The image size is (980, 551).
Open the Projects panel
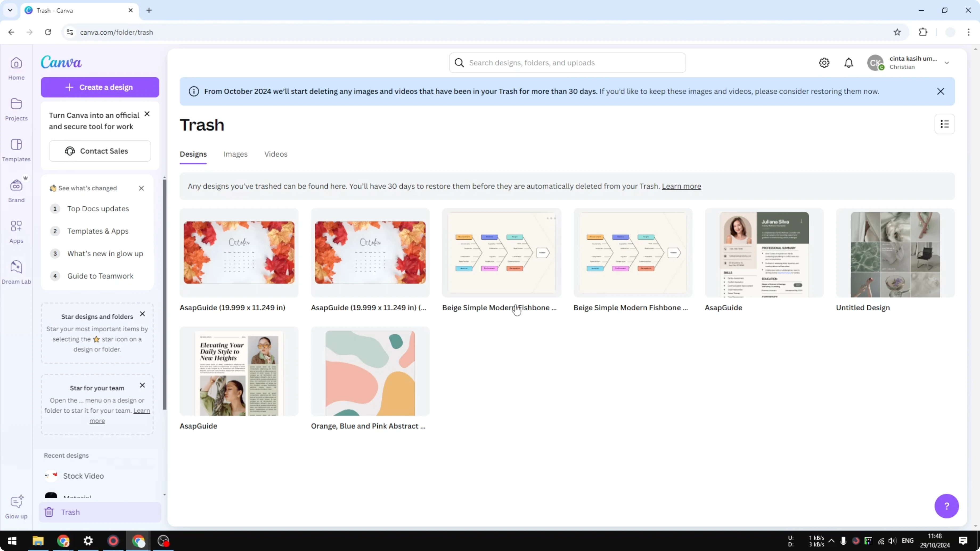[16, 109]
